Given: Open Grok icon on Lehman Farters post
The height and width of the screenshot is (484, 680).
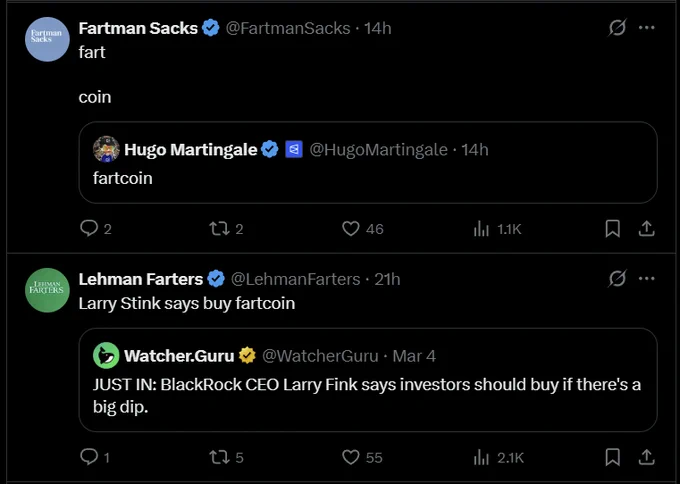Looking at the screenshot, I should point(617,278).
